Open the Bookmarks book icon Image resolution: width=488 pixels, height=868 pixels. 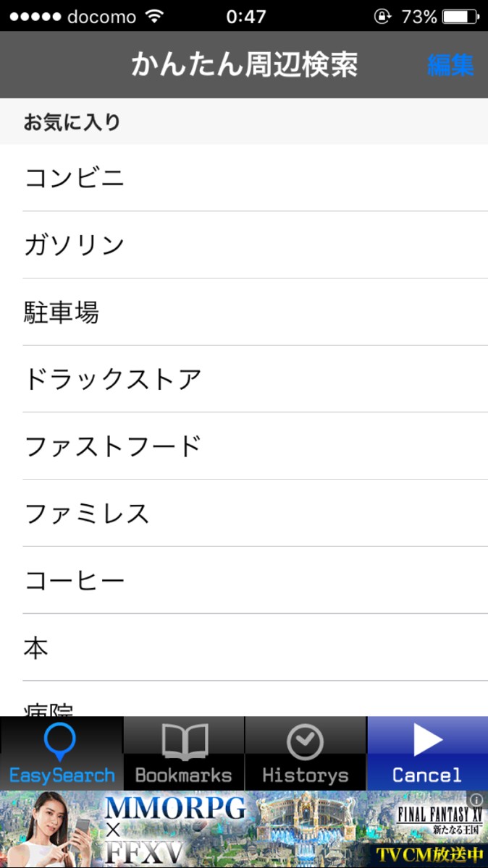pyautogui.click(x=184, y=742)
